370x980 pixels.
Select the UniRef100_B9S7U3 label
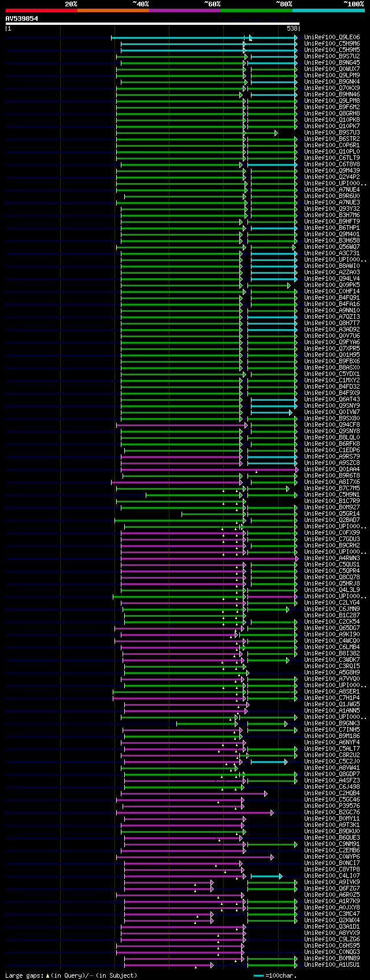coord(332,133)
